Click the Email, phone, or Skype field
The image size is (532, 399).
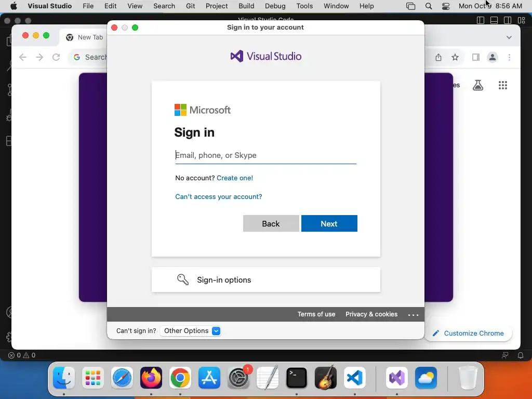[x=265, y=155]
